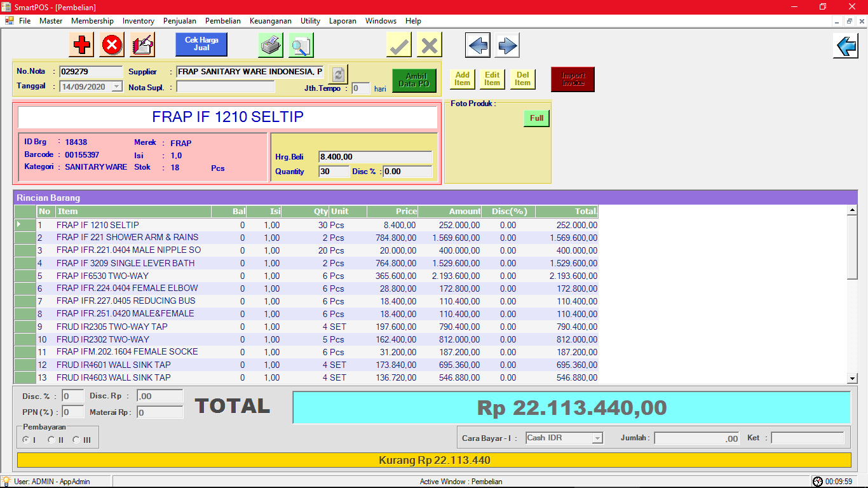Viewport: 868px width, 488px height.
Task: Select row FRAP IF 3209 SINGLE LEVER BATH
Action: 306,263
